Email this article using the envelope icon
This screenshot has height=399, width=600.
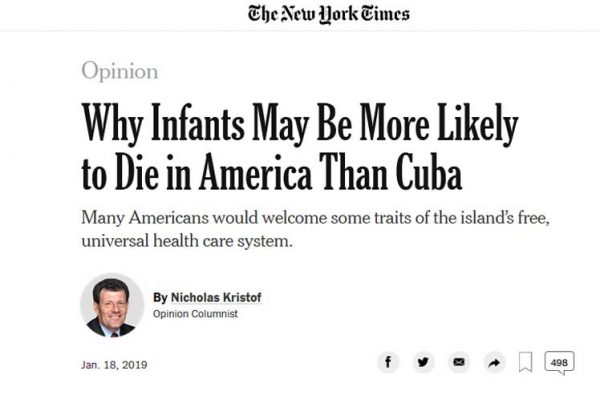point(459,362)
